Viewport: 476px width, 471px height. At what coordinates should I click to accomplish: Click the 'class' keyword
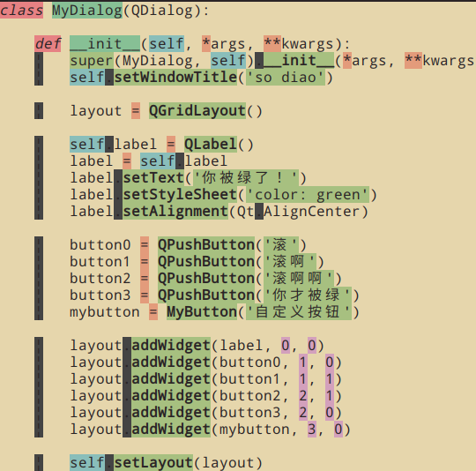point(21,10)
